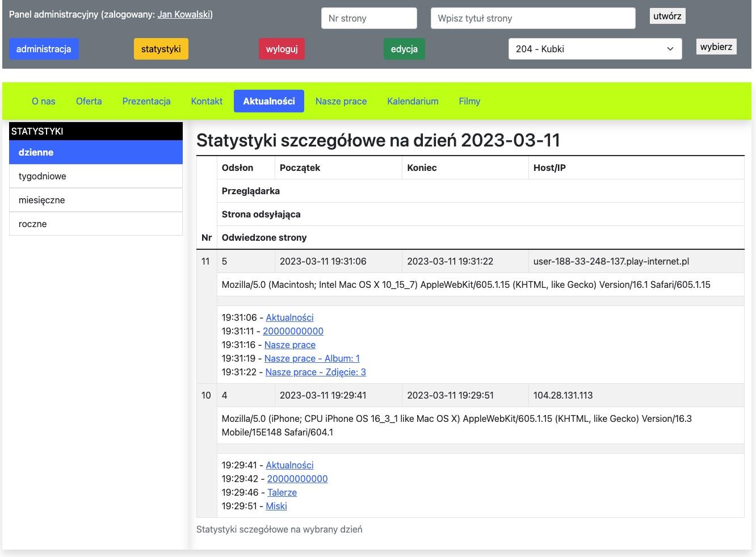Switch to the O nas tab
This screenshot has width=756, height=557.
coord(44,101)
